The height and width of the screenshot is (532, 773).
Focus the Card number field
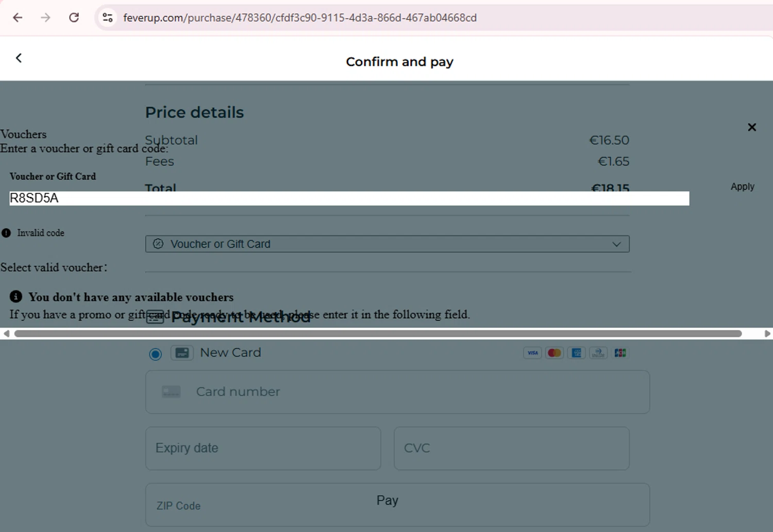coord(397,392)
